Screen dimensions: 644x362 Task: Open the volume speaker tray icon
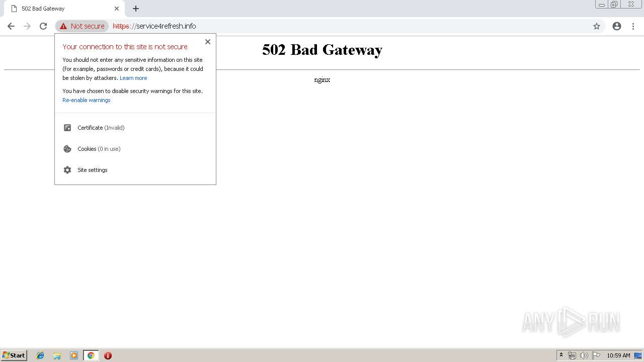(x=584, y=355)
